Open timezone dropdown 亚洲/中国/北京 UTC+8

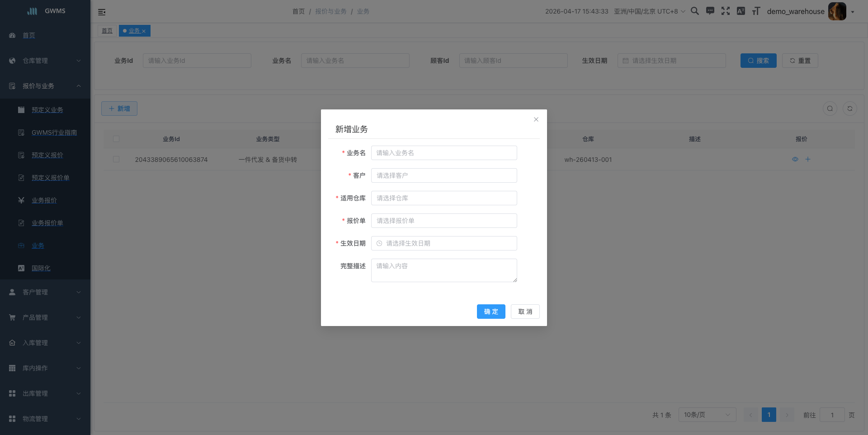point(650,11)
